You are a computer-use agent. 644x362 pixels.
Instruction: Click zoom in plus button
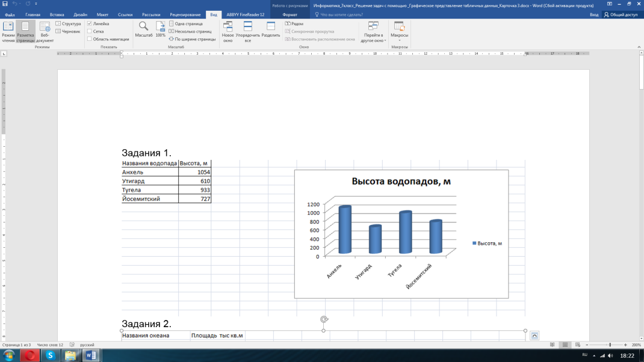pyautogui.click(x=625, y=345)
